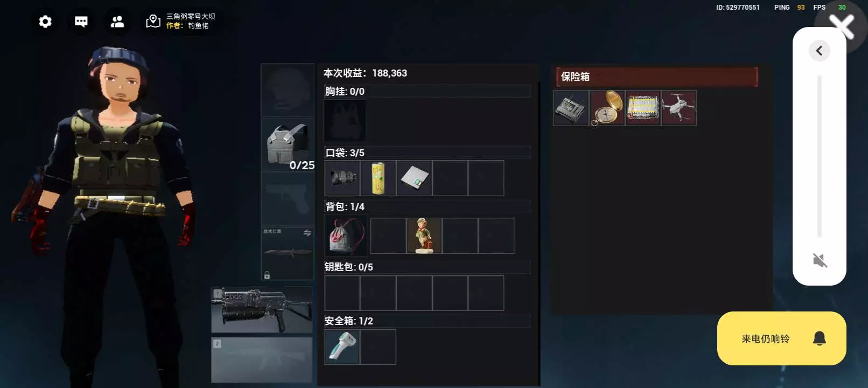The image size is (868, 388).
Task: Open the settings gear icon
Action: pos(45,22)
